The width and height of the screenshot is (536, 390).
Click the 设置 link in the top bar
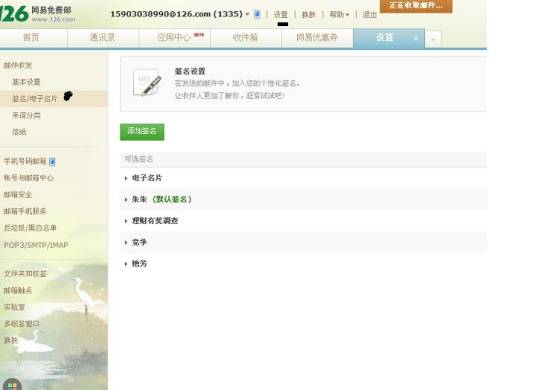click(x=281, y=14)
